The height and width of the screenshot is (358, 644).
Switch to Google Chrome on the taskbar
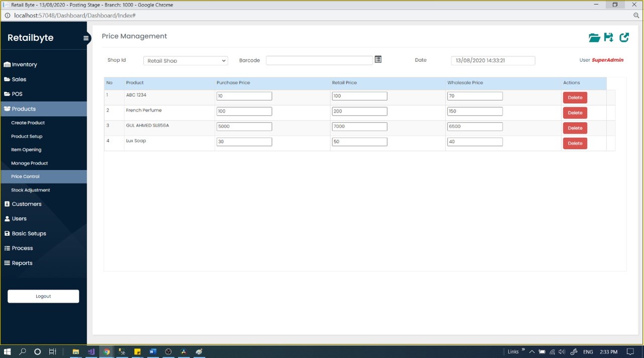tap(107, 352)
